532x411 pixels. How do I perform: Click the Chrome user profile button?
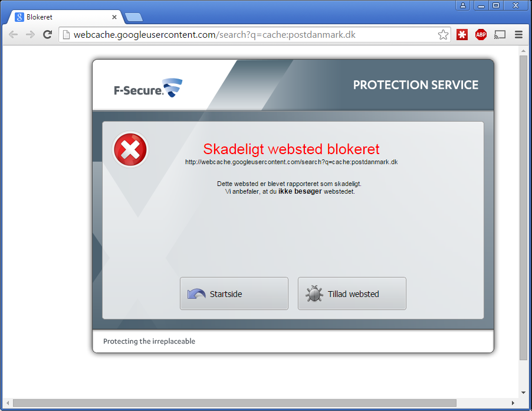pos(463,5)
